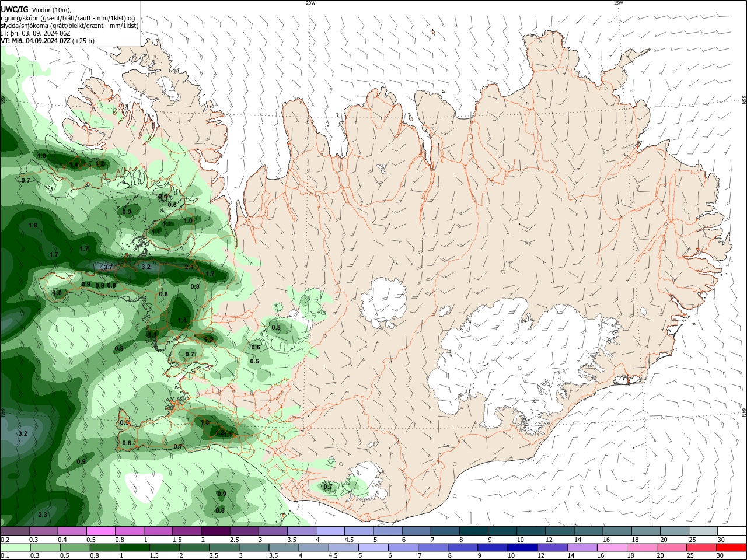Click the navy blue swatch between 10 and 12, lower row
The width and height of the screenshot is (747, 560).
pos(522,547)
